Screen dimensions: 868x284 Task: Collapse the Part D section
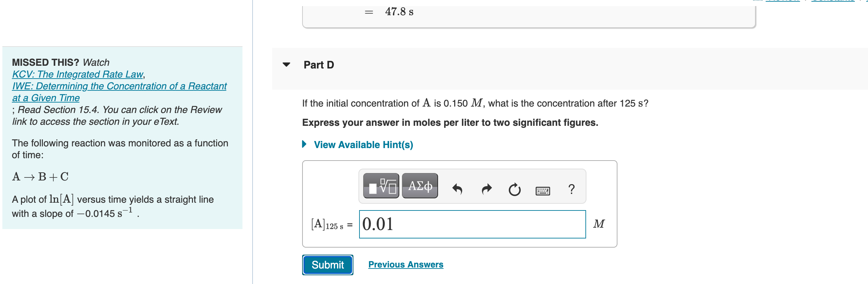pos(285,65)
